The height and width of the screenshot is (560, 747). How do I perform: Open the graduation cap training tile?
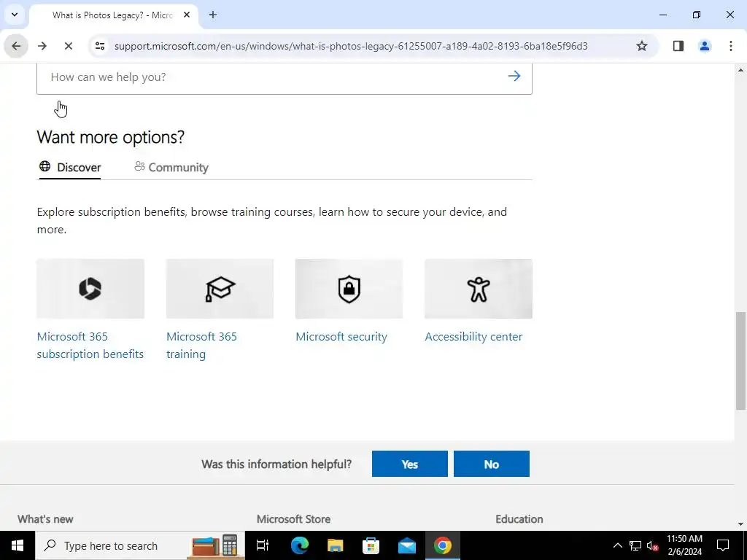point(220,289)
